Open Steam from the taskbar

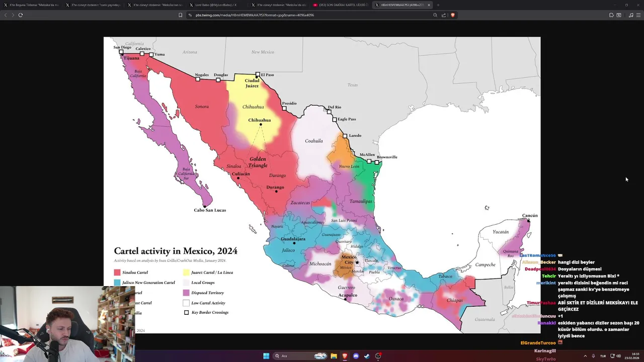(x=367, y=356)
